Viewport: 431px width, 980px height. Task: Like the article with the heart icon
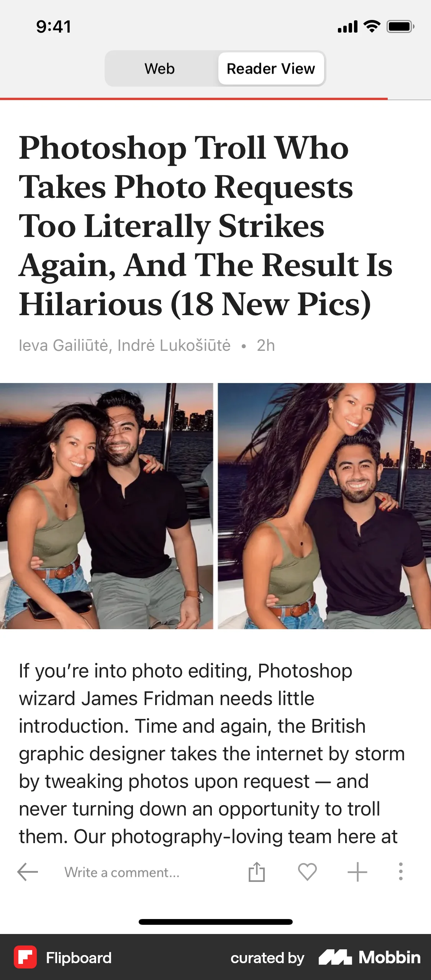pyautogui.click(x=307, y=872)
